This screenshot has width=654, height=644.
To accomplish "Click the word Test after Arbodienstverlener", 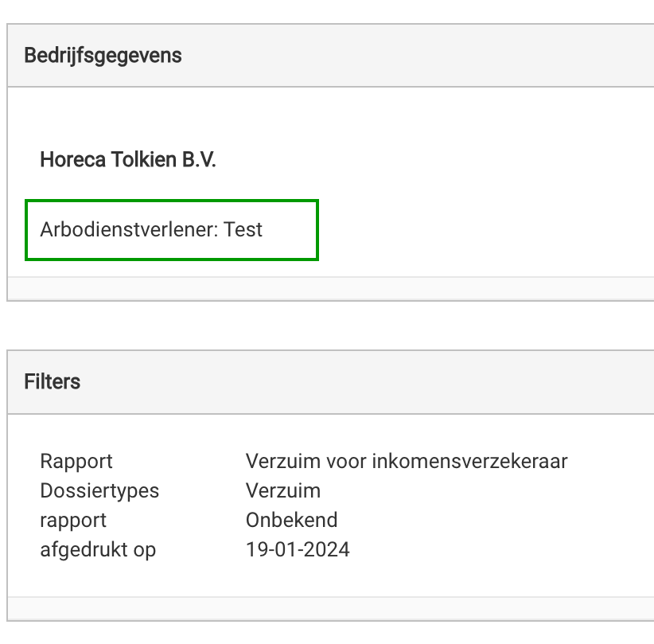I will (243, 229).
